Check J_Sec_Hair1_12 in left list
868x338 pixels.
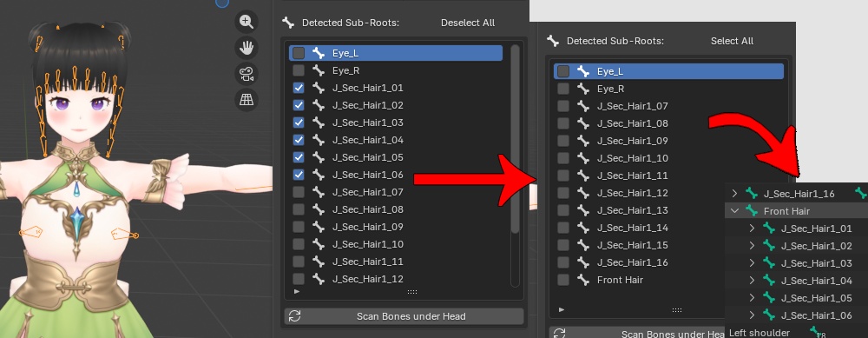coord(299,279)
